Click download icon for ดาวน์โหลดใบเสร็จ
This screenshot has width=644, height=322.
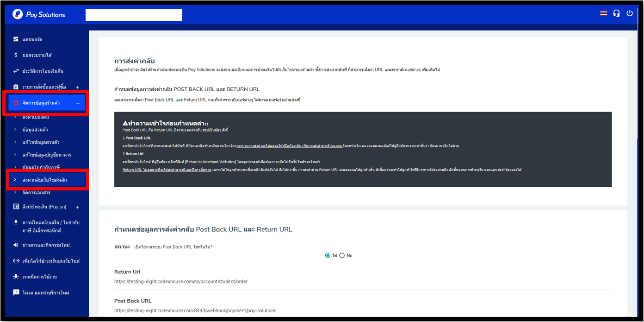pos(16,222)
